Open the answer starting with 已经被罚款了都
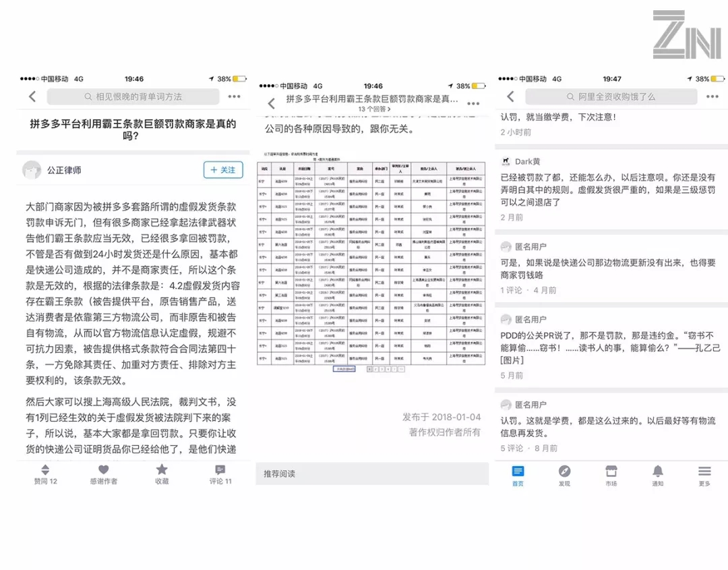Screen dimensions: 728x570 point(608,190)
